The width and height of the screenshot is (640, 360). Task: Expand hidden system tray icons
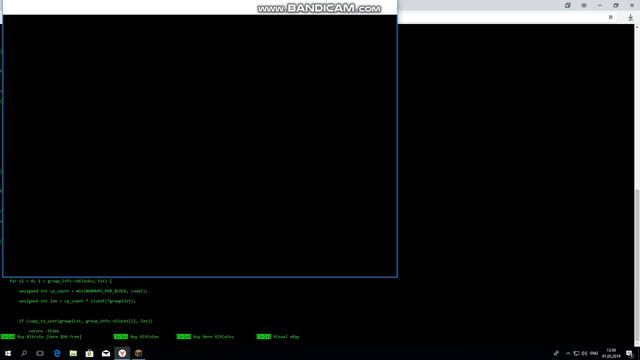click(x=568, y=353)
